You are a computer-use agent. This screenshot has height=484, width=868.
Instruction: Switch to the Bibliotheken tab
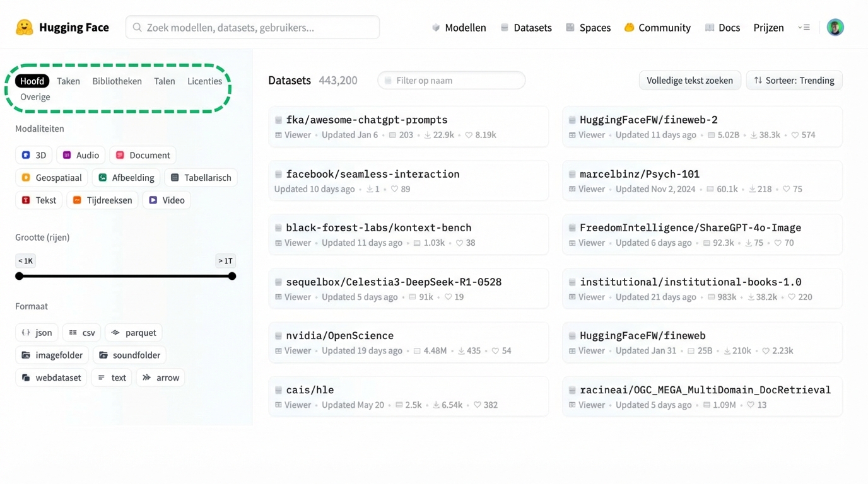click(x=117, y=81)
